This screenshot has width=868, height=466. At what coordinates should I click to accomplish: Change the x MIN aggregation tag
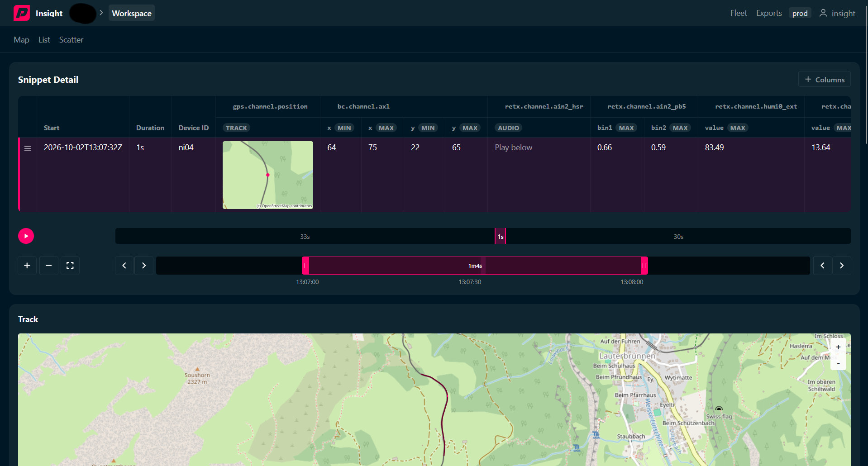coord(344,128)
